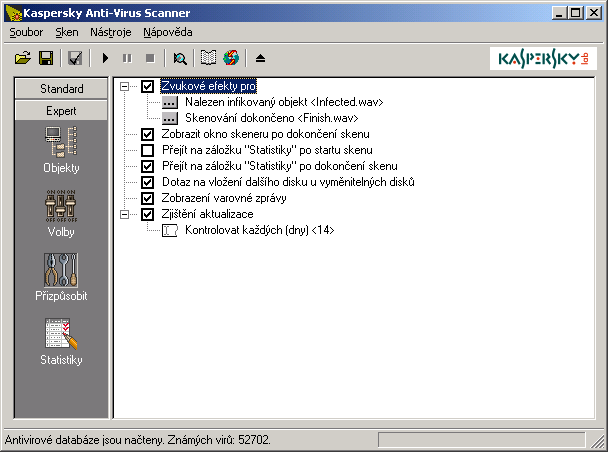Screen dimensions: 608x452
Task: Click the globe update icon
Action: (x=231, y=58)
